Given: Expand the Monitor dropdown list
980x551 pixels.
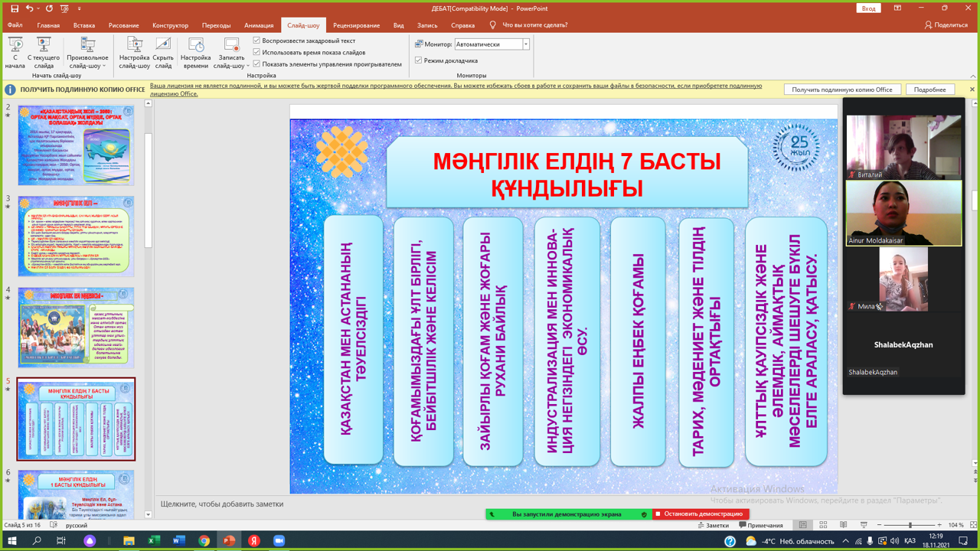Looking at the screenshot, I should coord(526,44).
